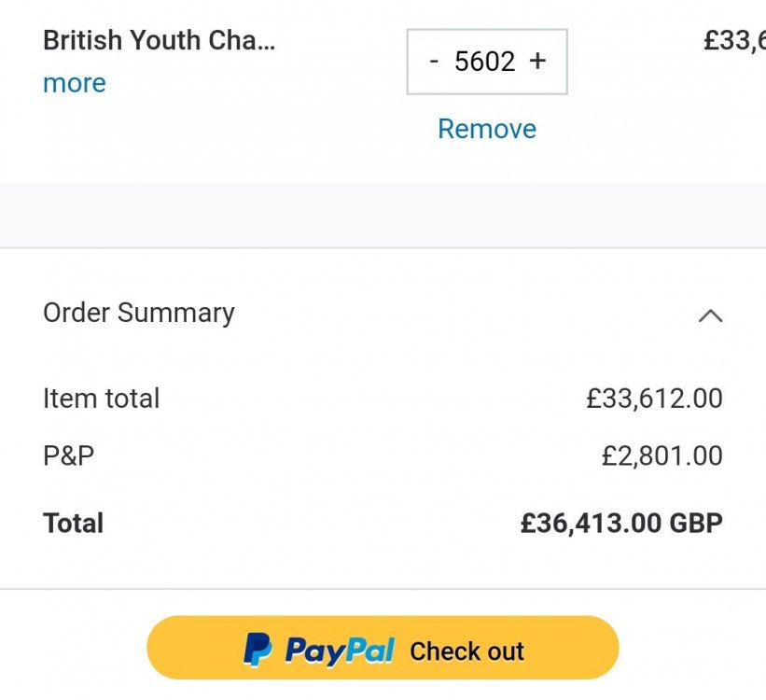Increase quantity with the plus button
Screen dimensions: 766x700
pyautogui.click(x=537, y=62)
